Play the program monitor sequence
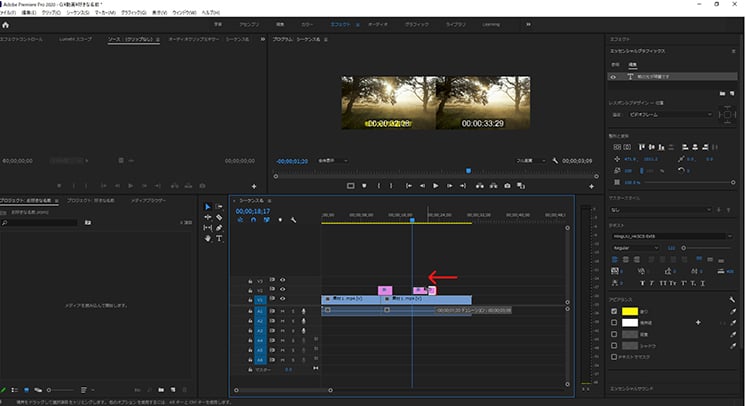Viewport: 750px width, 406px height. pyautogui.click(x=436, y=186)
